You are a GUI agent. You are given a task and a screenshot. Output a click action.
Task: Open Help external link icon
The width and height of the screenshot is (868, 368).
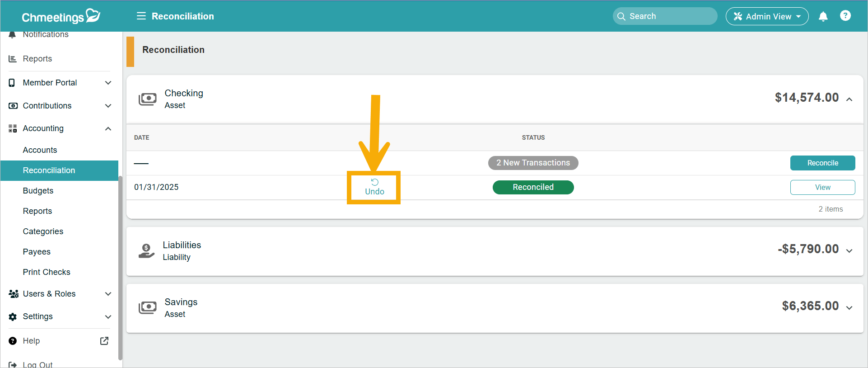point(104,341)
